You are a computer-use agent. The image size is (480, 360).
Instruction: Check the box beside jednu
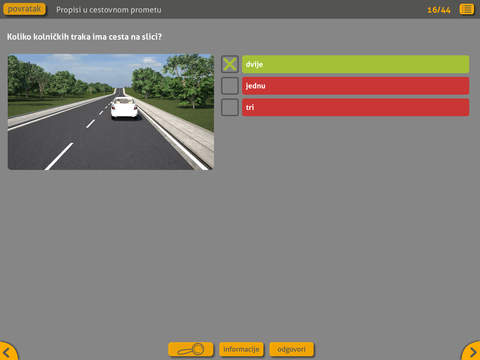(x=230, y=86)
